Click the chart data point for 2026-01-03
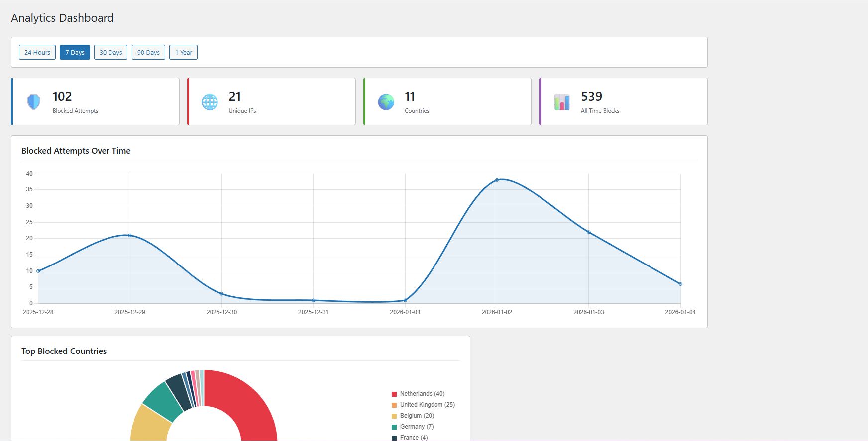Screen dimensions: 868x441 click(x=589, y=232)
